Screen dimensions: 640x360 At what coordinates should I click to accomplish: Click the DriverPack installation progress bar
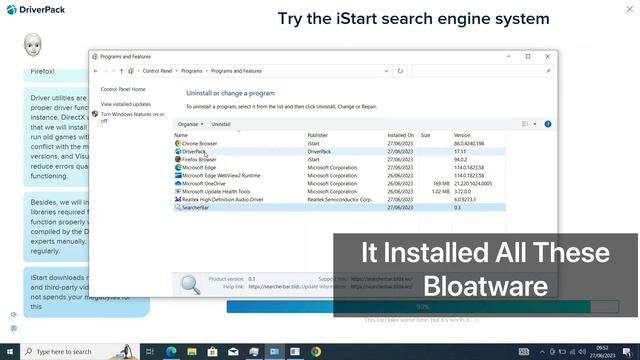click(422, 307)
